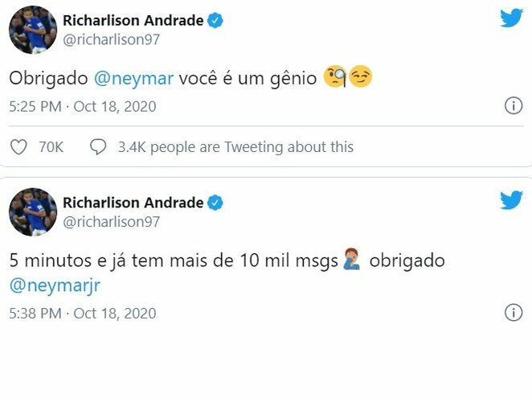Open the info icon on first tweet

(x=513, y=105)
